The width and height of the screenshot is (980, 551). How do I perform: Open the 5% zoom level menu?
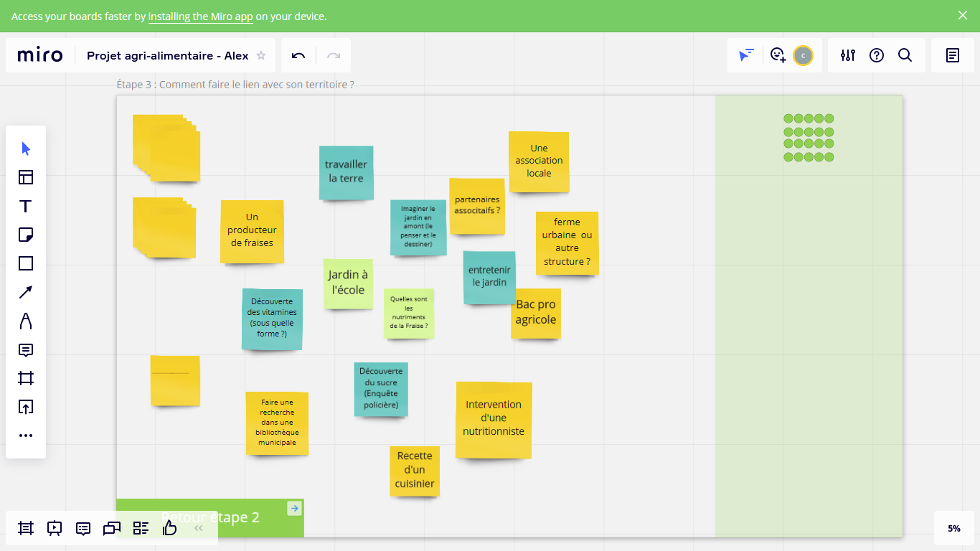coord(953,528)
